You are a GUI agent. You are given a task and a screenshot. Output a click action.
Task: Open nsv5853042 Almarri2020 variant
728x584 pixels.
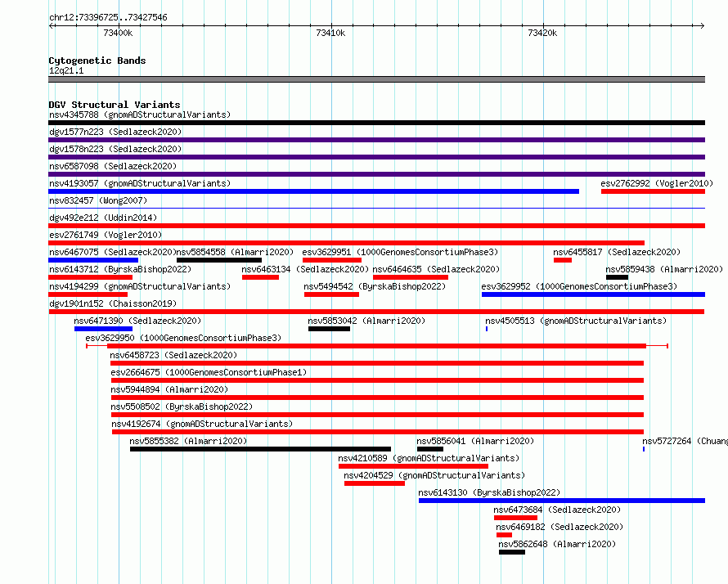pos(329,329)
